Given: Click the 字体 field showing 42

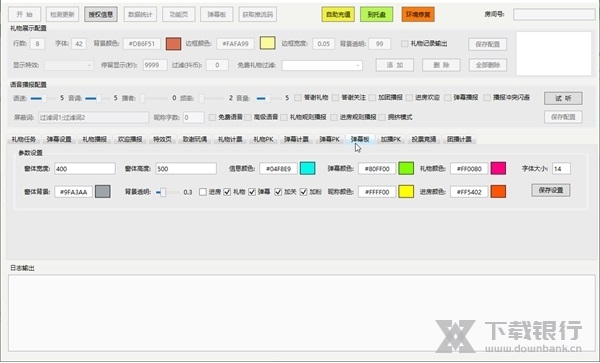Looking at the screenshot, I should coord(79,44).
